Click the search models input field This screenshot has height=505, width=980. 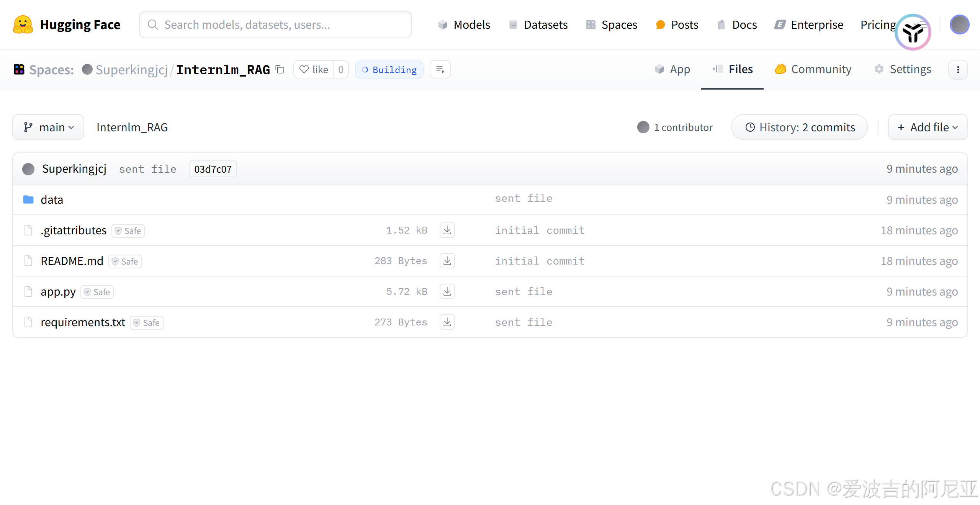pos(276,25)
